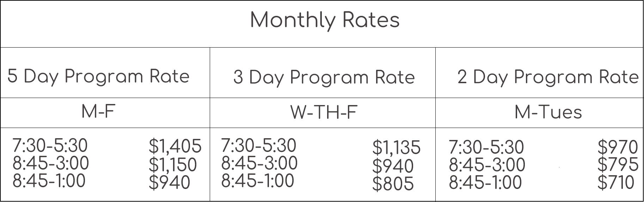Click the W-TH-F days cell
644x202 pixels.
[324, 113]
